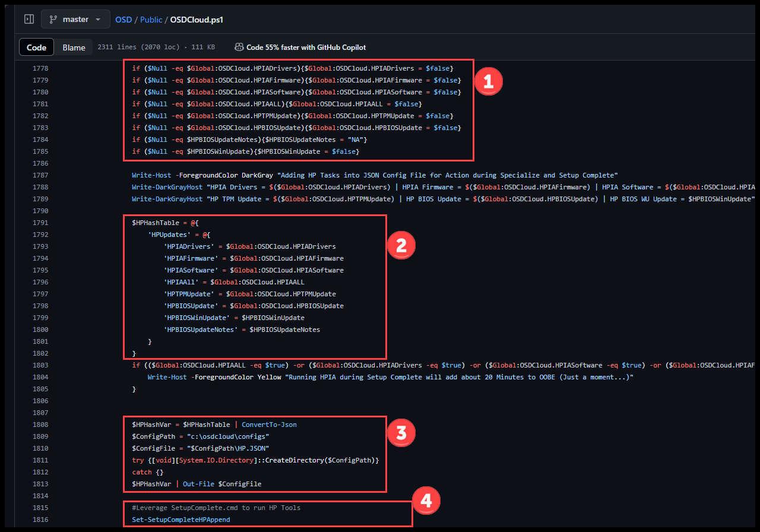
Task: Open the Public folder breadcrumb
Action: (151, 19)
